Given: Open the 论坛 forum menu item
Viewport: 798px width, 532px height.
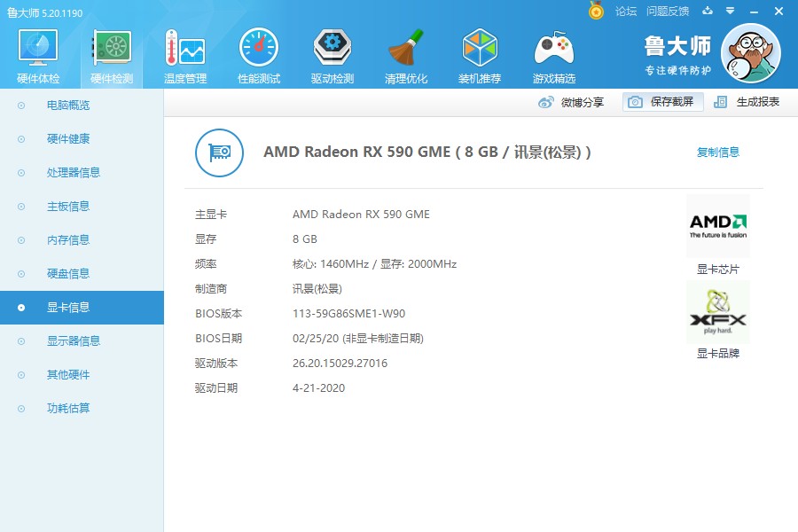Looking at the screenshot, I should (x=626, y=12).
